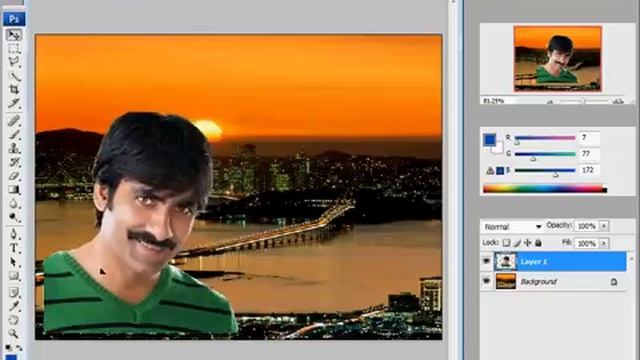640x360 pixels.
Task: Swap foreground and background colors icon
Action: click(19, 348)
